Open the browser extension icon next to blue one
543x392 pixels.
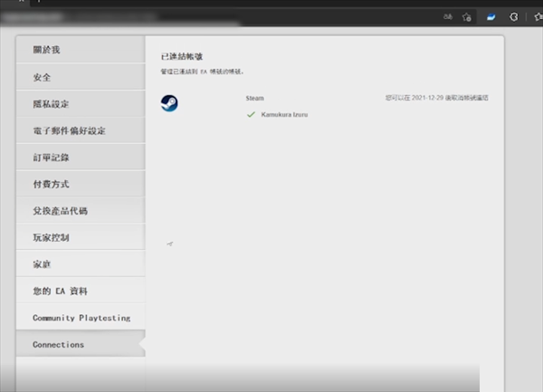click(x=514, y=15)
